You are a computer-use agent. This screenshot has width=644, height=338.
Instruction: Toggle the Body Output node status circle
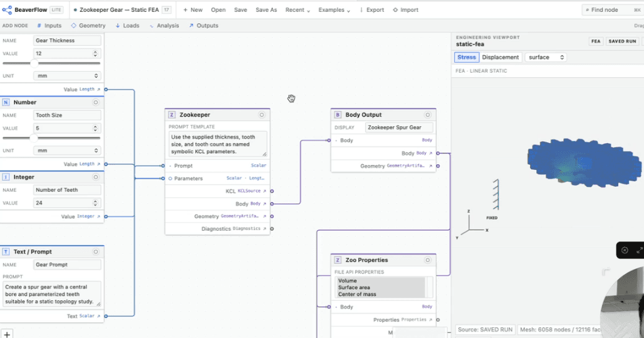click(427, 115)
